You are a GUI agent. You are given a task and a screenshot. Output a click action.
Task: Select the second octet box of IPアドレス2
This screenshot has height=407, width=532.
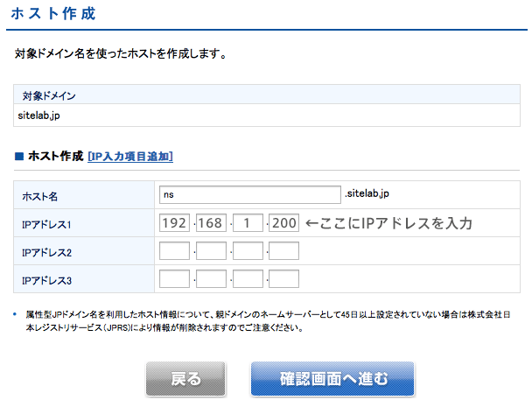coord(212,252)
